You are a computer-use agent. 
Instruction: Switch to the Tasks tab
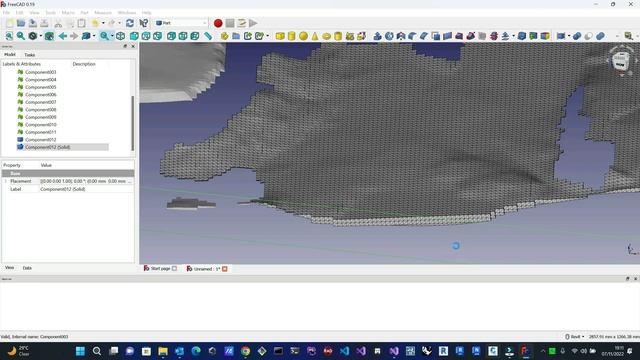(x=29, y=55)
